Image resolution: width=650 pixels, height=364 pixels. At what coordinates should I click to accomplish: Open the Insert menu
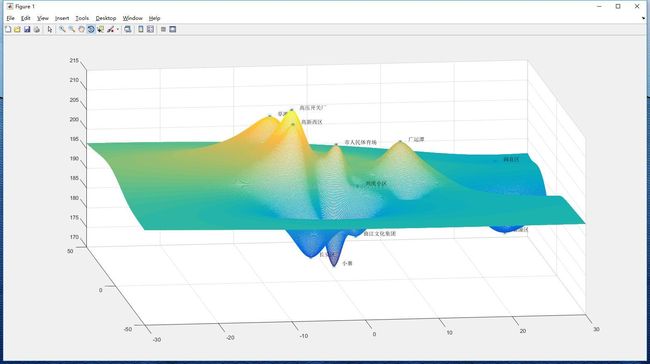click(62, 18)
